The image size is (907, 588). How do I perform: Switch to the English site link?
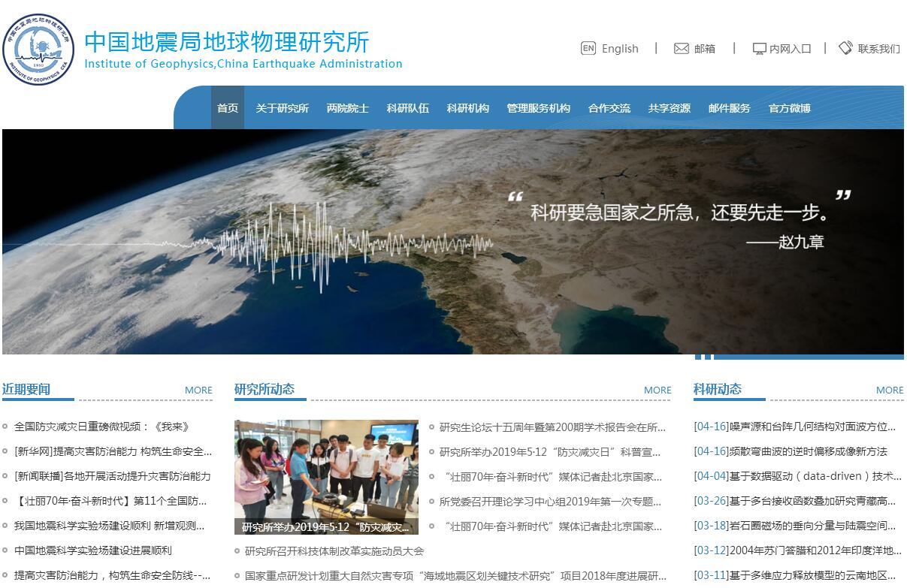(x=620, y=49)
